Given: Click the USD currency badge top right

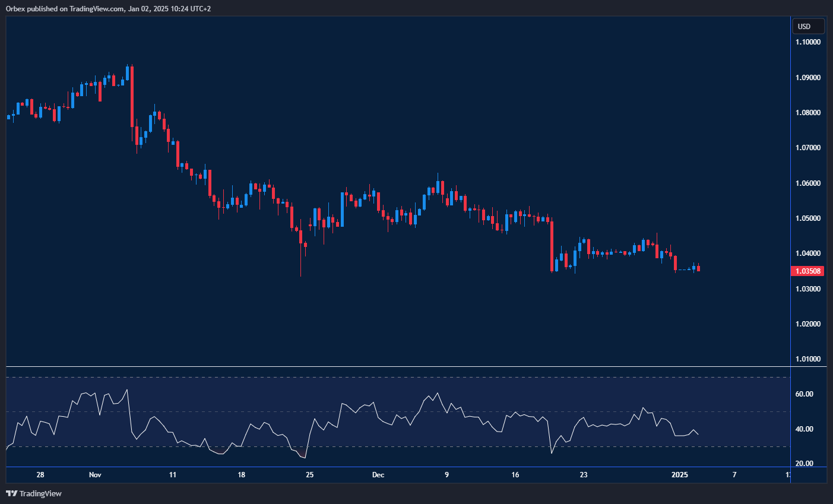Looking at the screenshot, I should [808, 26].
